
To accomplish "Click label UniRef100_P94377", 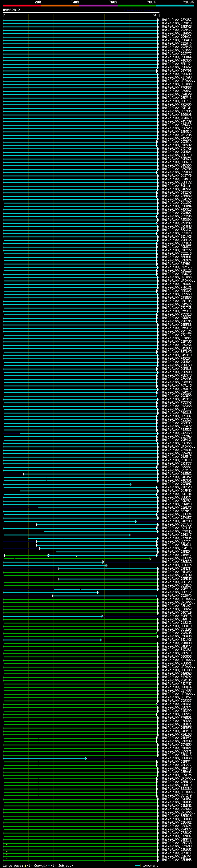I will click(x=177, y=830).
